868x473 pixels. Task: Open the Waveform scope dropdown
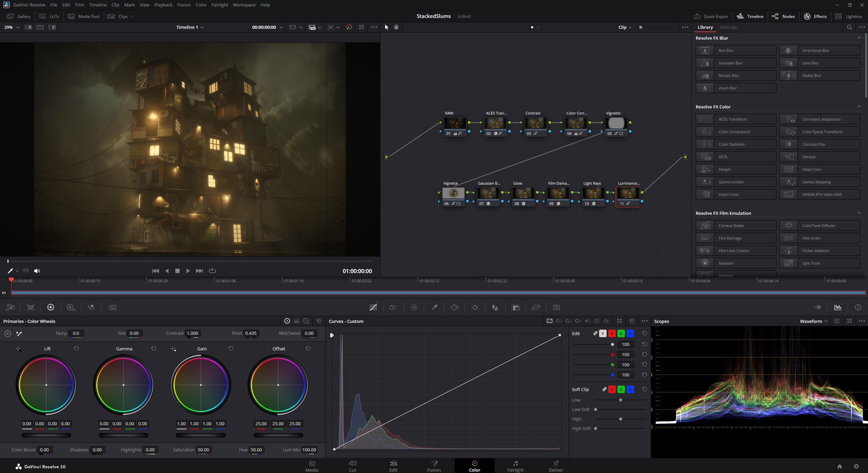point(813,321)
